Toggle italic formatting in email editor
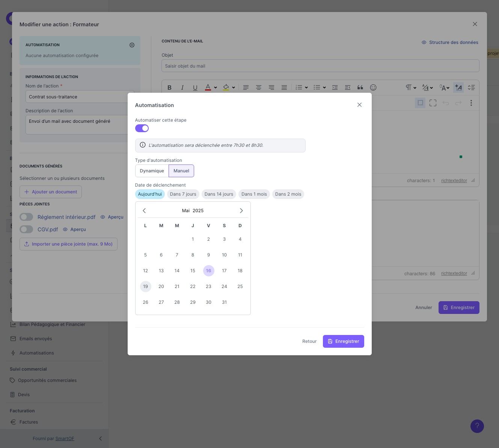 coord(182,87)
